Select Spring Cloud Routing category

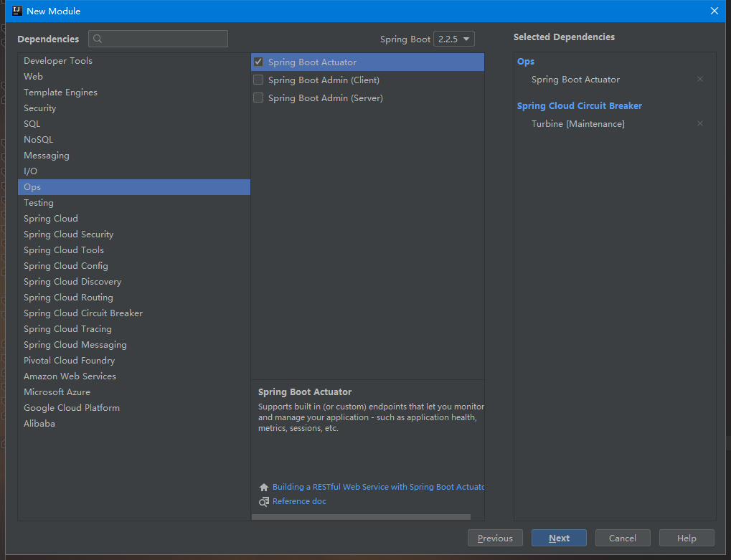[134, 298]
